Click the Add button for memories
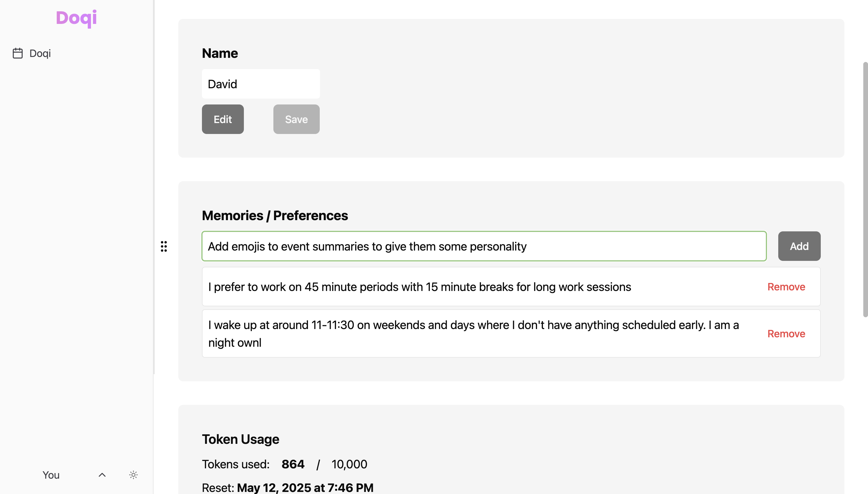 pos(799,246)
